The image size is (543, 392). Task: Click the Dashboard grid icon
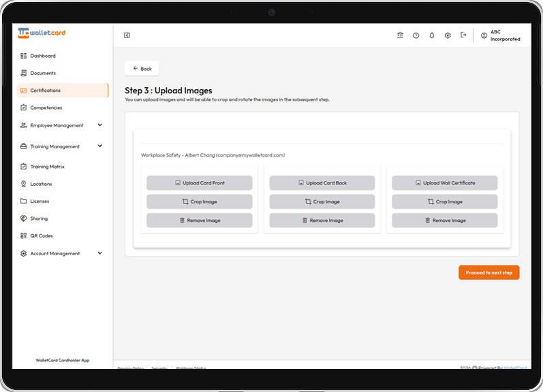pyautogui.click(x=24, y=56)
